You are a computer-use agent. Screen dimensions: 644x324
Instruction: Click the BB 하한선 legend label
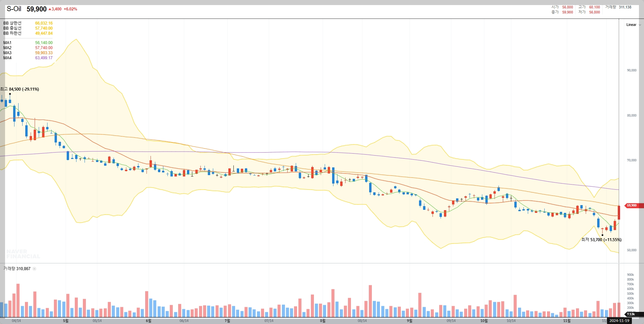pyautogui.click(x=12, y=33)
